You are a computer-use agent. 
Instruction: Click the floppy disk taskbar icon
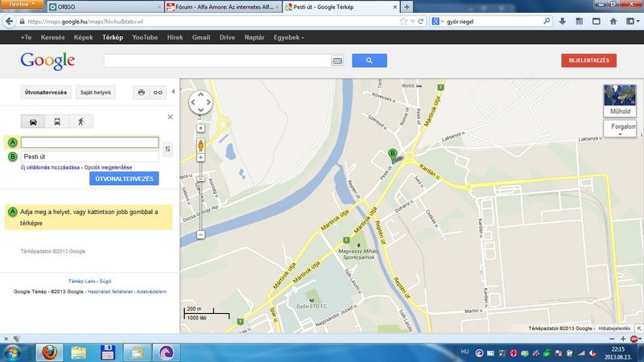point(108,352)
